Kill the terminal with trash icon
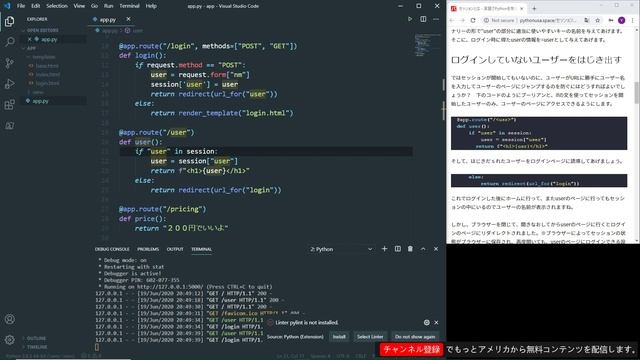Screen dimensions: 640x360 click(410, 249)
